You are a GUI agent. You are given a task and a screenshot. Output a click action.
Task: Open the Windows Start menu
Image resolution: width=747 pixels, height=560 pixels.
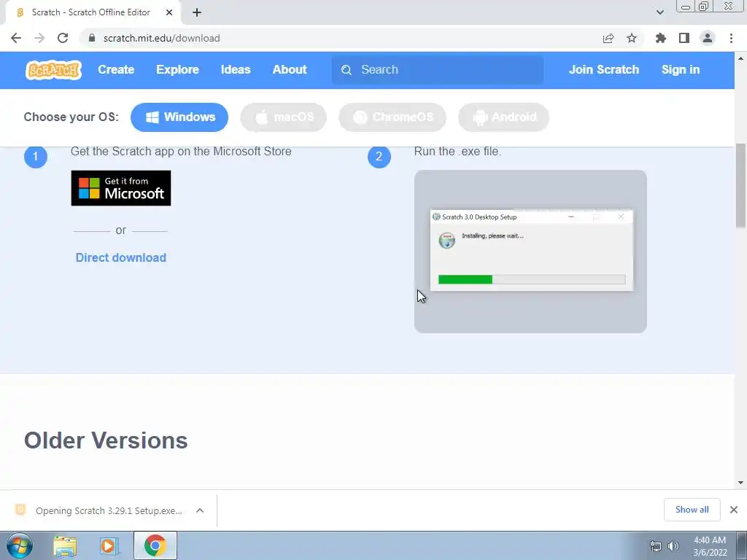pyautogui.click(x=20, y=545)
